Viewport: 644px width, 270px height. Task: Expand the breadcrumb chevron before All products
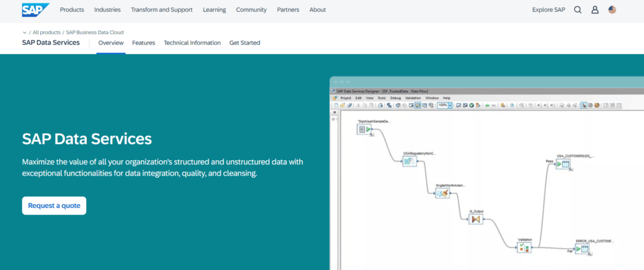[25, 33]
